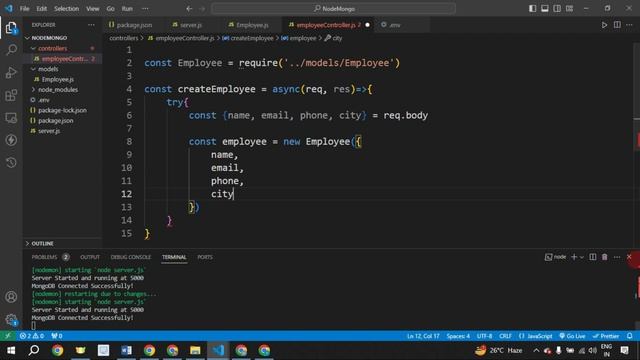
Task: Open the Search view in activity bar
Action: [11, 50]
